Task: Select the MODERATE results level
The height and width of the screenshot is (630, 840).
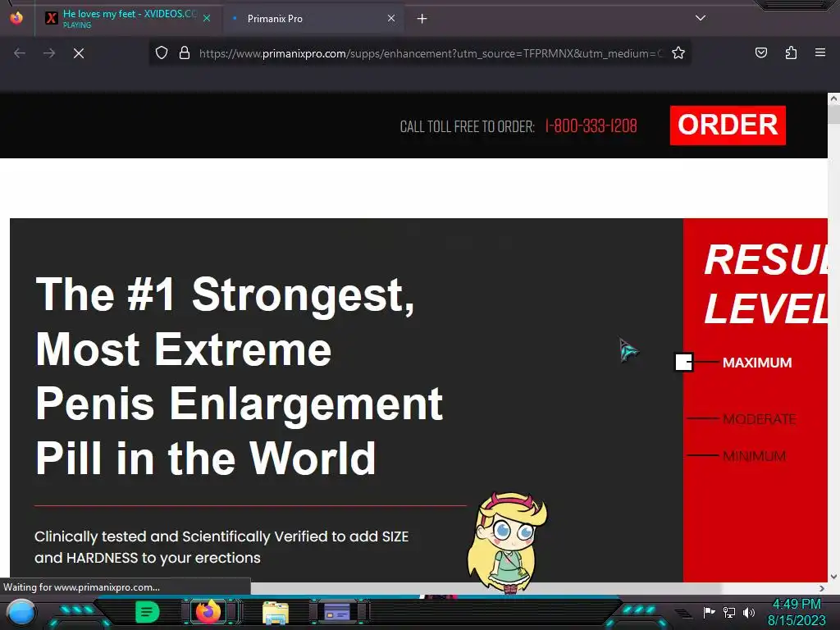Action: point(759,419)
